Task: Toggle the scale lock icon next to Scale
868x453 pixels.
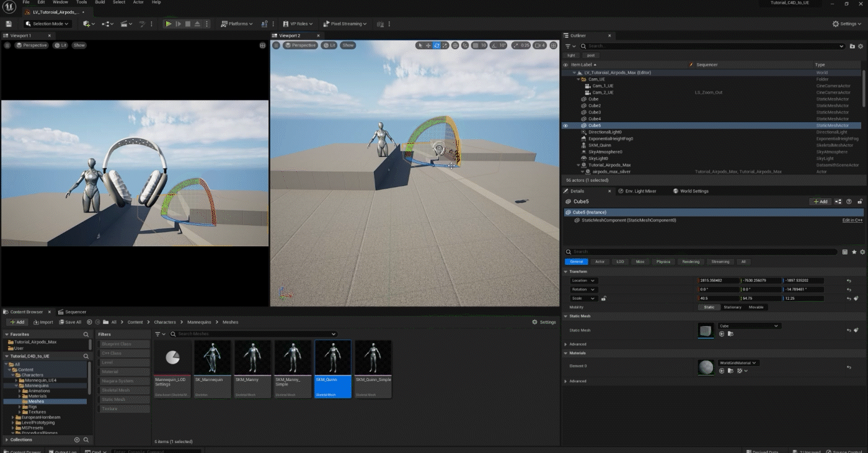Action: (x=603, y=298)
